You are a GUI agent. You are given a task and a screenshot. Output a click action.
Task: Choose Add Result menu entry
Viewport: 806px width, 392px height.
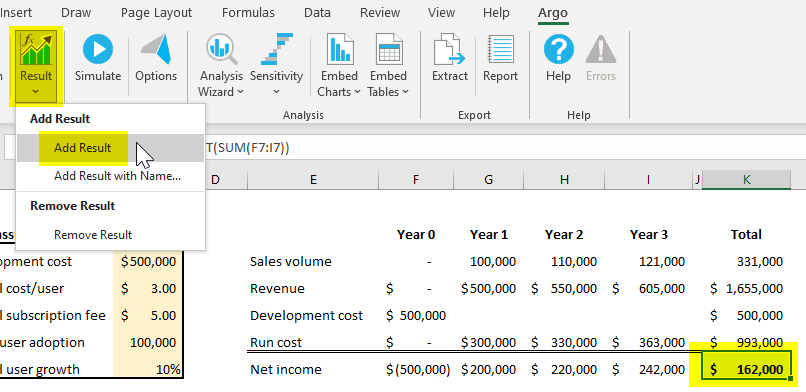[111, 148]
